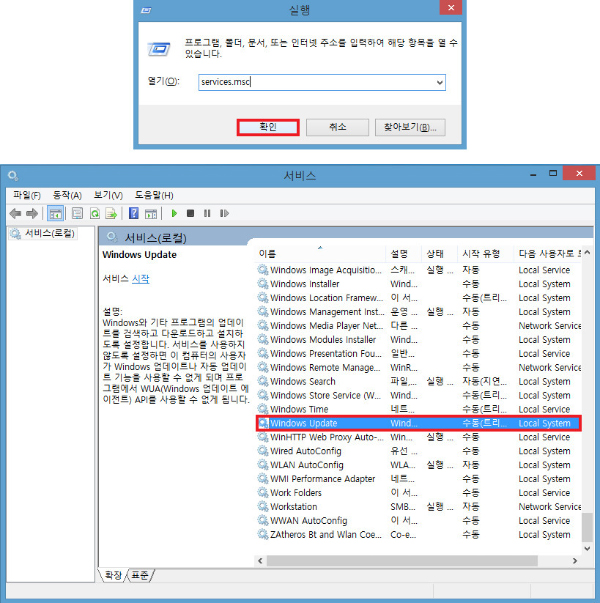The width and height of the screenshot is (600, 603).
Task: Click gear icon of Windows Update row
Action: point(263,423)
